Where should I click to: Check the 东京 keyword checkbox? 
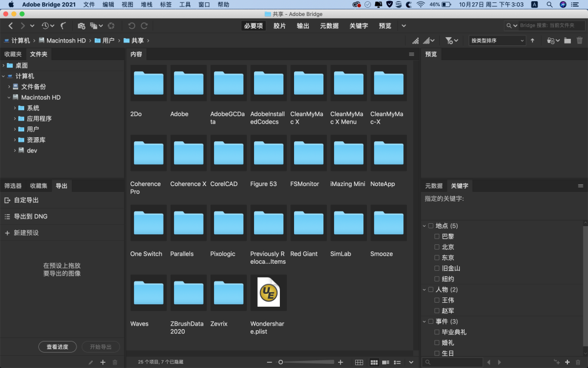(x=437, y=258)
